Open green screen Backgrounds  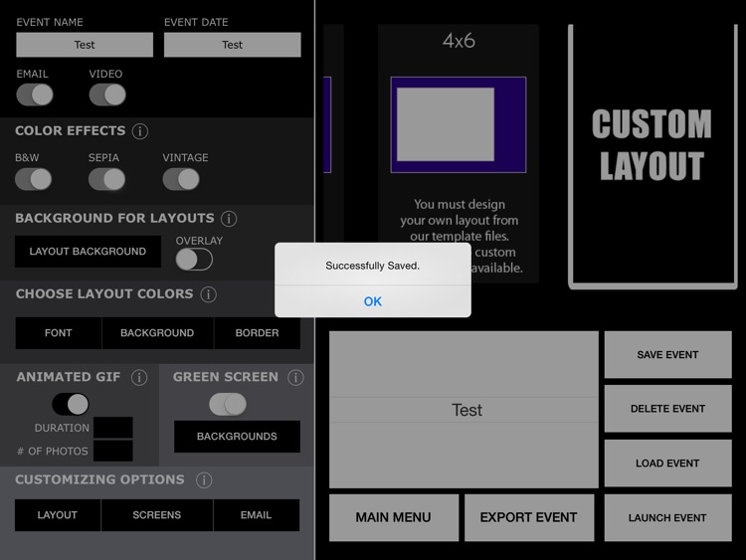pos(237,437)
